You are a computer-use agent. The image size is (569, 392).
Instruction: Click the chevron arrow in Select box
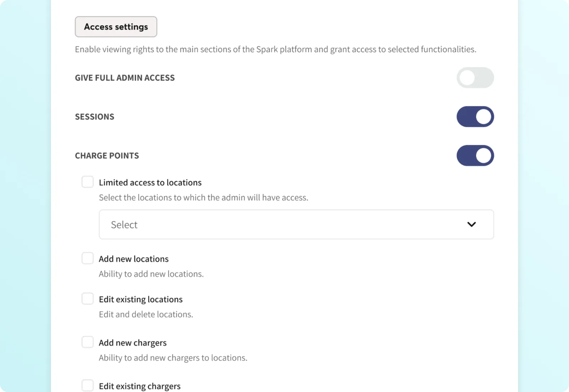click(x=472, y=224)
